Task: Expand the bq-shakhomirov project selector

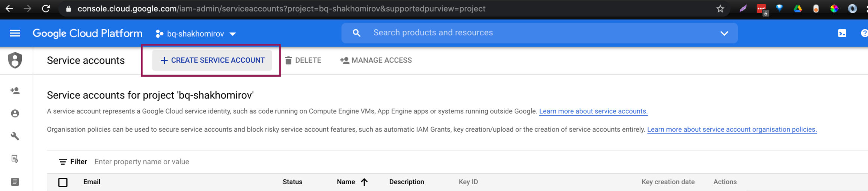Action: pyautogui.click(x=196, y=34)
